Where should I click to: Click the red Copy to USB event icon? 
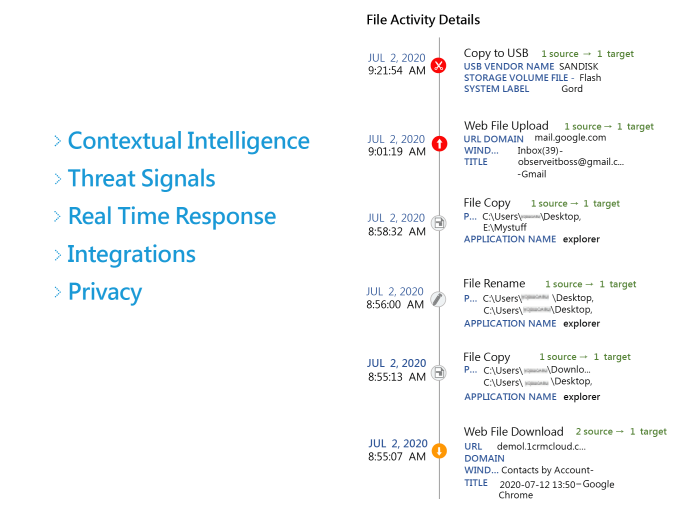coord(439,67)
